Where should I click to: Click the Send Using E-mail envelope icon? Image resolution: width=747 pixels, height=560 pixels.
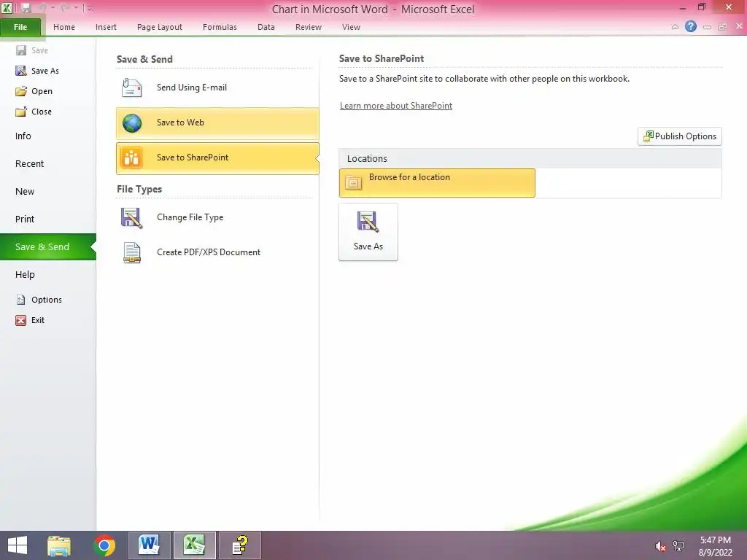click(x=131, y=87)
